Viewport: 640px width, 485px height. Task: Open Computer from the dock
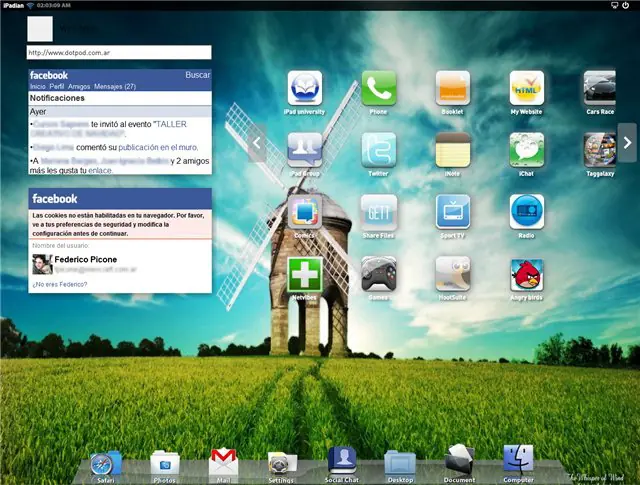click(518, 461)
